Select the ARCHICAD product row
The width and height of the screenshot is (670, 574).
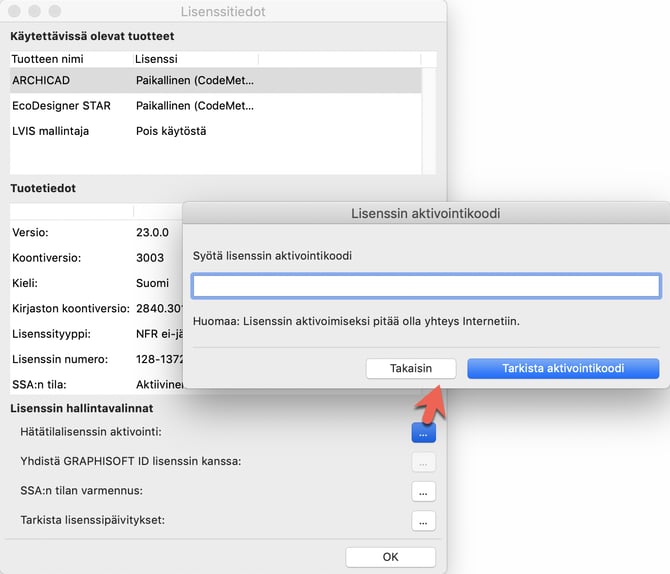pos(215,79)
